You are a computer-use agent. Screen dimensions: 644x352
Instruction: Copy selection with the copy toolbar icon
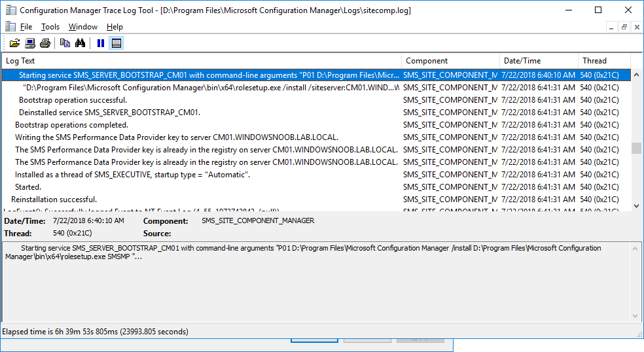coord(65,43)
